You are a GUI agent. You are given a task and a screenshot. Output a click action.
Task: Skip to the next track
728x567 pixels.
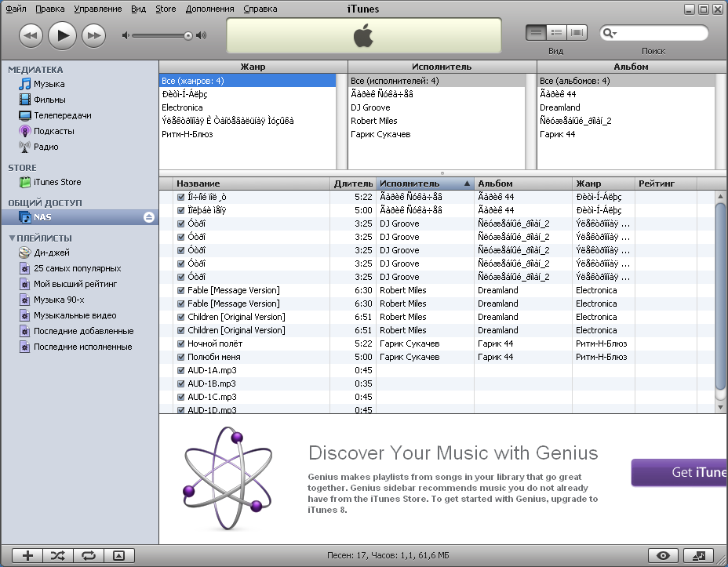point(94,35)
